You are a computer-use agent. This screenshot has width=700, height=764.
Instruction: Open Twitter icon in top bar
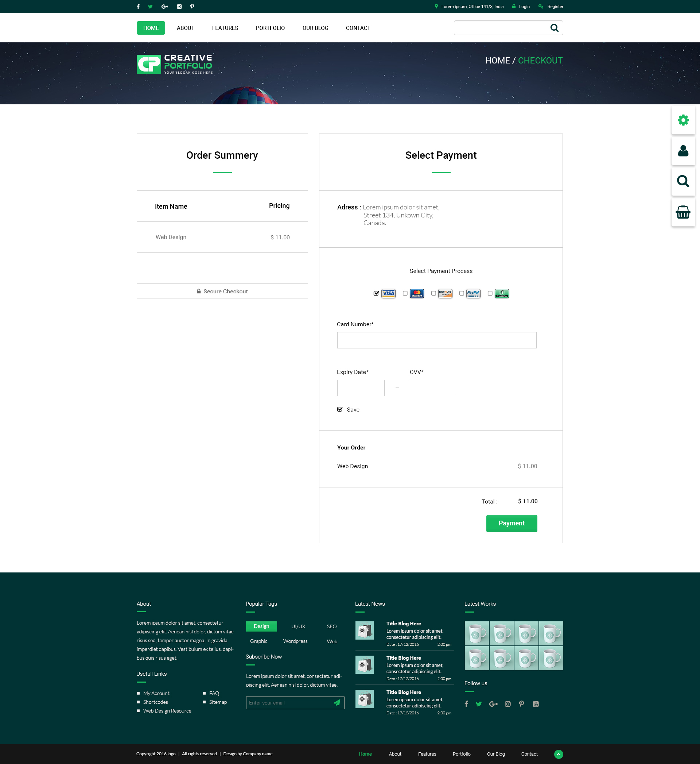point(150,7)
